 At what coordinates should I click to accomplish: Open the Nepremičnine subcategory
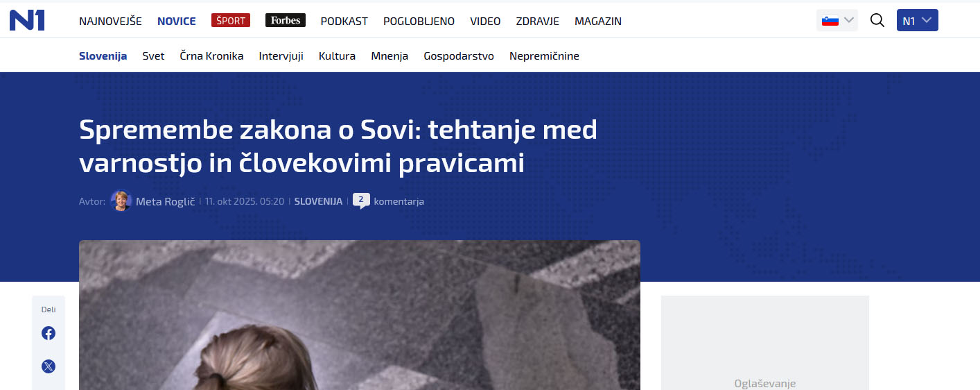pyautogui.click(x=544, y=56)
